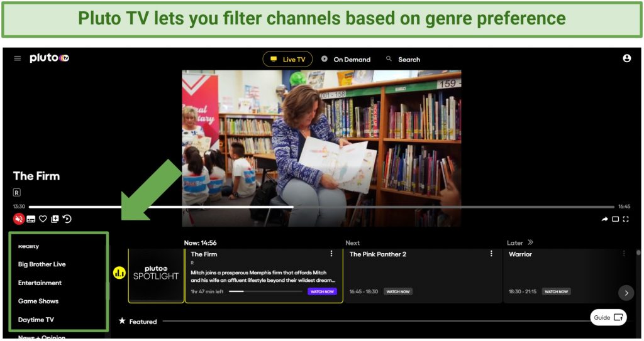
Task: Click Watch Now for The Firm
Action: [x=322, y=291]
